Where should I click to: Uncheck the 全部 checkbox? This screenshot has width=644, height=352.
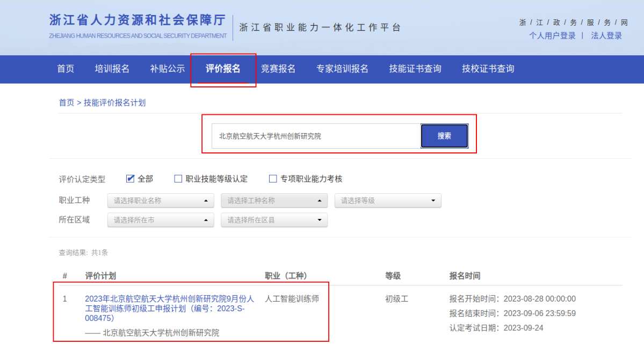pyautogui.click(x=130, y=178)
